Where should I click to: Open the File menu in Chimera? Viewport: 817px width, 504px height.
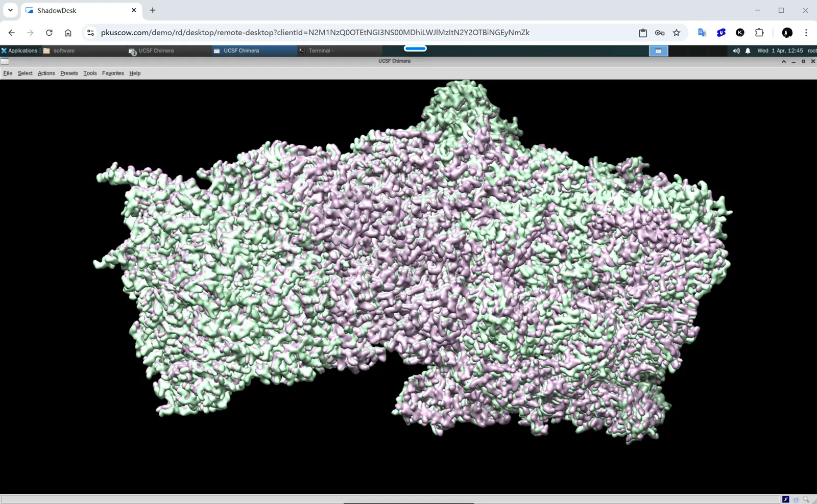pos(8,73)
